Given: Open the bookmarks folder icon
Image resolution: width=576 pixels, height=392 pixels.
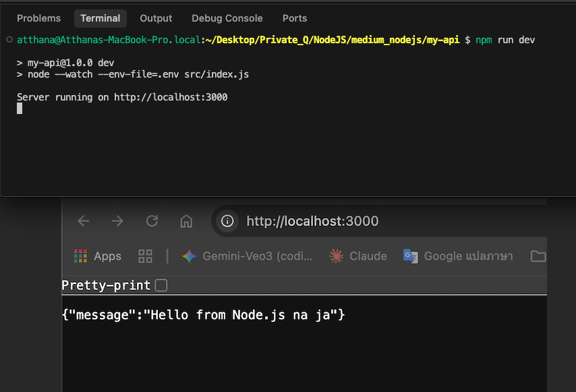Looking at the screenshot, I should point(538,256).
